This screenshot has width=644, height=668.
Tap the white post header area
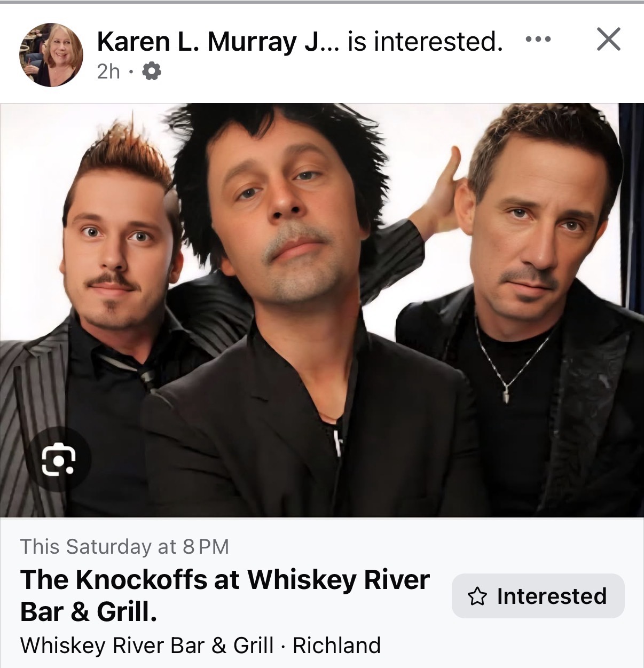322,53
